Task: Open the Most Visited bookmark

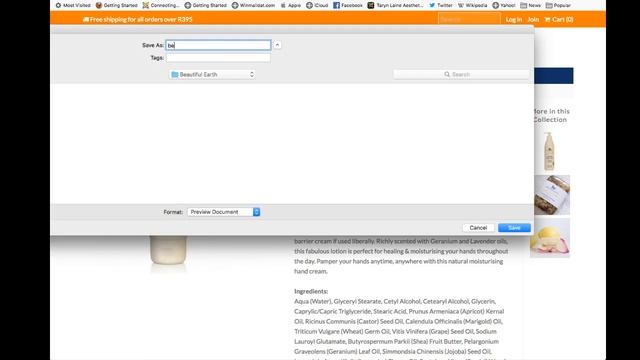Action: [x=73, y=5]
